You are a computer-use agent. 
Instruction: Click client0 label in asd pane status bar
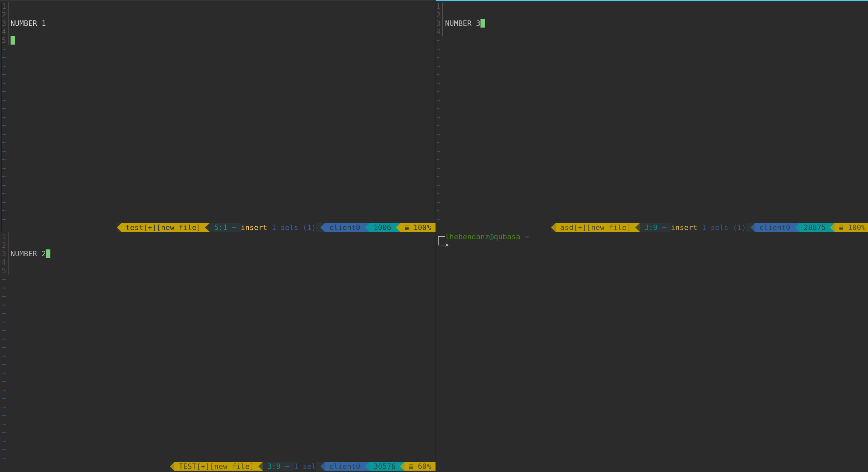[x=775, y=228]
